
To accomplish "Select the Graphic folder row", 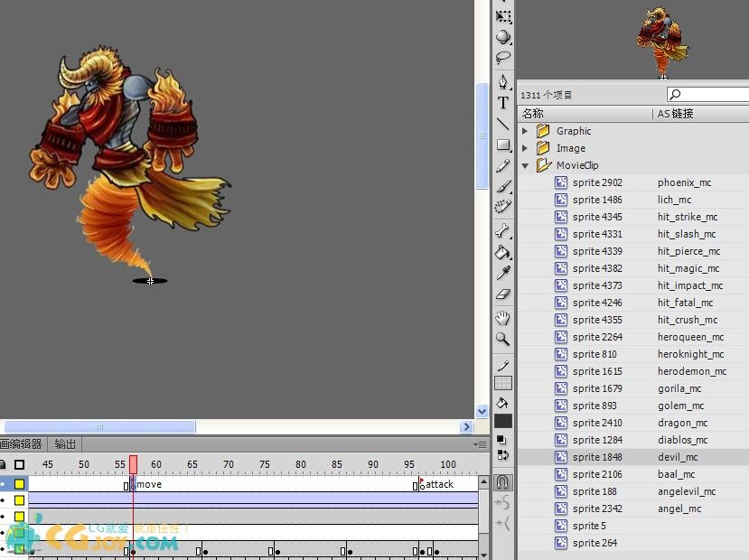I will tap(633, 131).
